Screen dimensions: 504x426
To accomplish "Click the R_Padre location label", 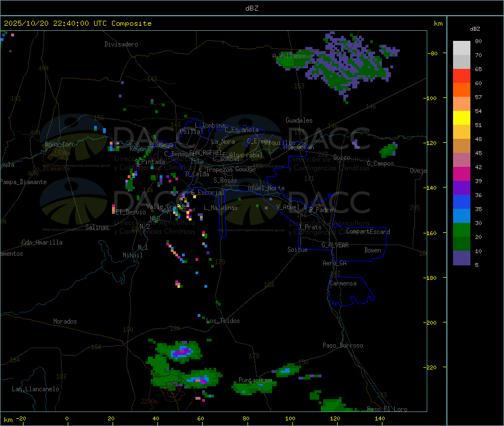I will click(321, 210).
